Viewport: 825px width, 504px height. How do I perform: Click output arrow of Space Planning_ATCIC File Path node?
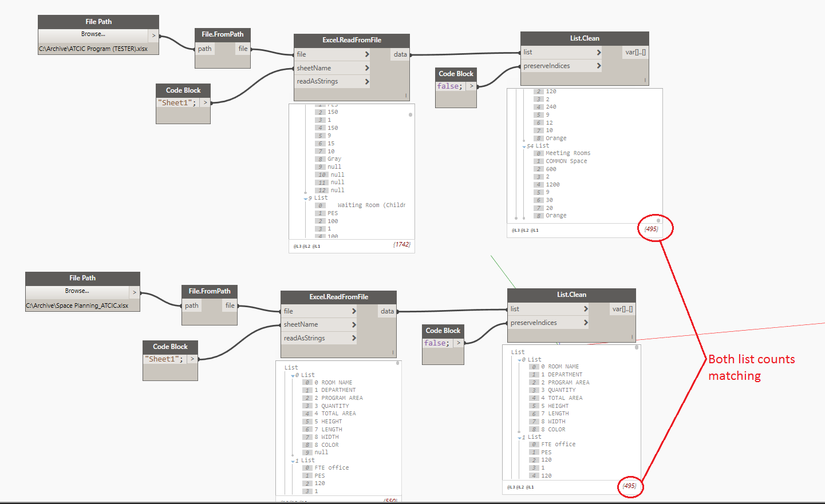pyautogui.click(x=135, y=292)
